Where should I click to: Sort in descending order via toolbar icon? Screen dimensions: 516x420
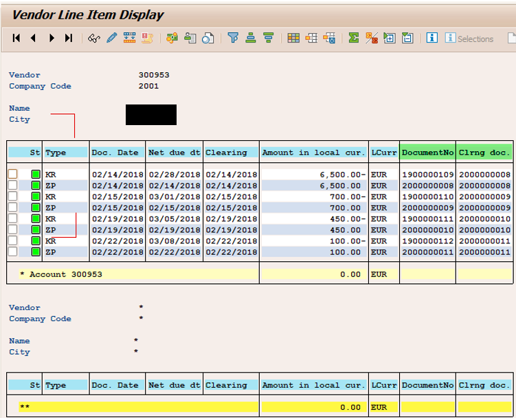point(269,38)
